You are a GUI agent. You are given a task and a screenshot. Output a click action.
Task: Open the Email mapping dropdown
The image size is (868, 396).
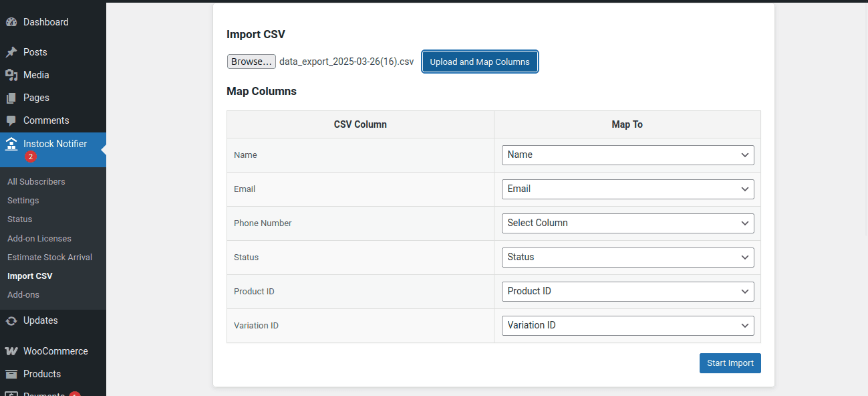click(627, 189)
